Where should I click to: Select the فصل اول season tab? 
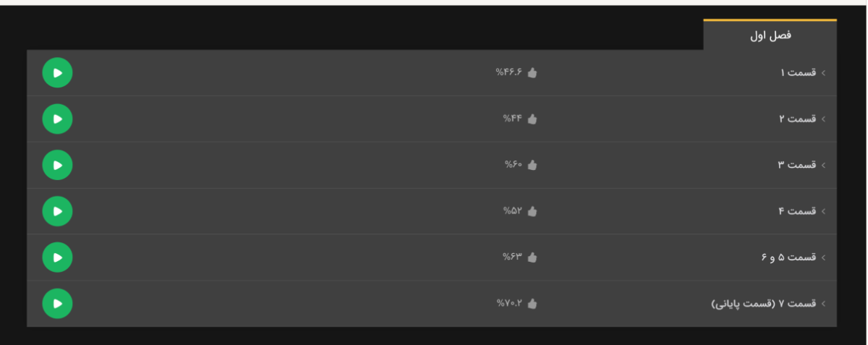coord(770,35)
